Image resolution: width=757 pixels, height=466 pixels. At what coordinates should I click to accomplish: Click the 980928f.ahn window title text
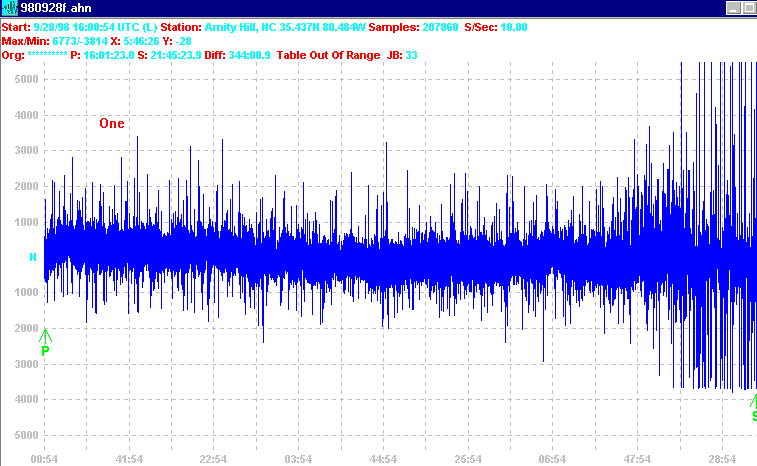coord(56,8)
